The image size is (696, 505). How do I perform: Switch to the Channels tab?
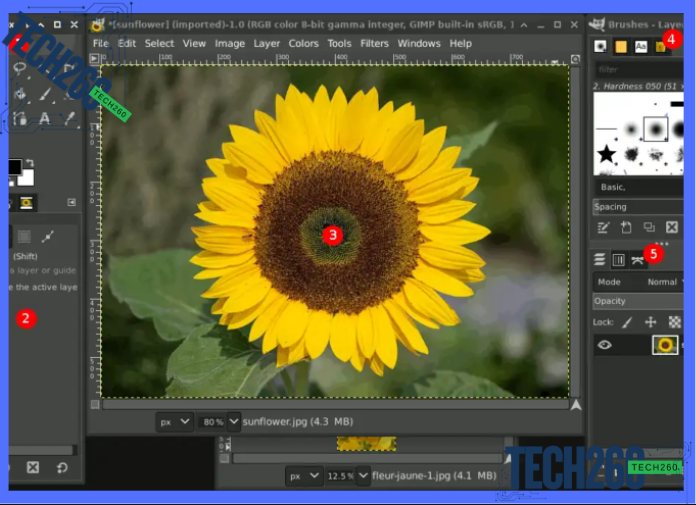618,260
